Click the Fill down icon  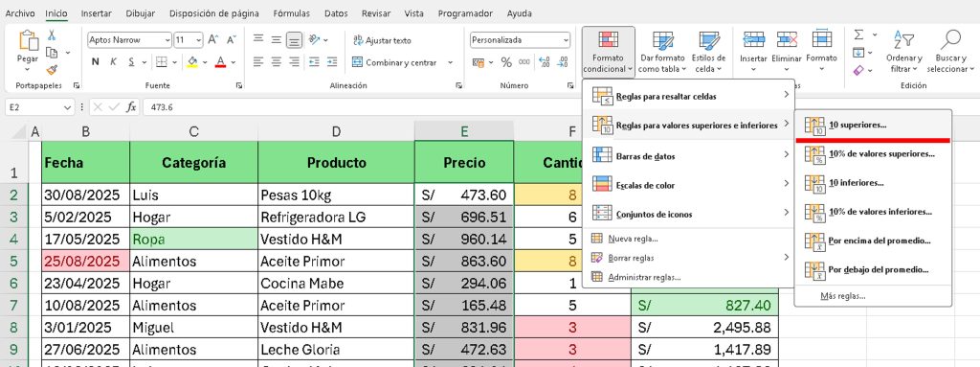[x=858, y=53]
